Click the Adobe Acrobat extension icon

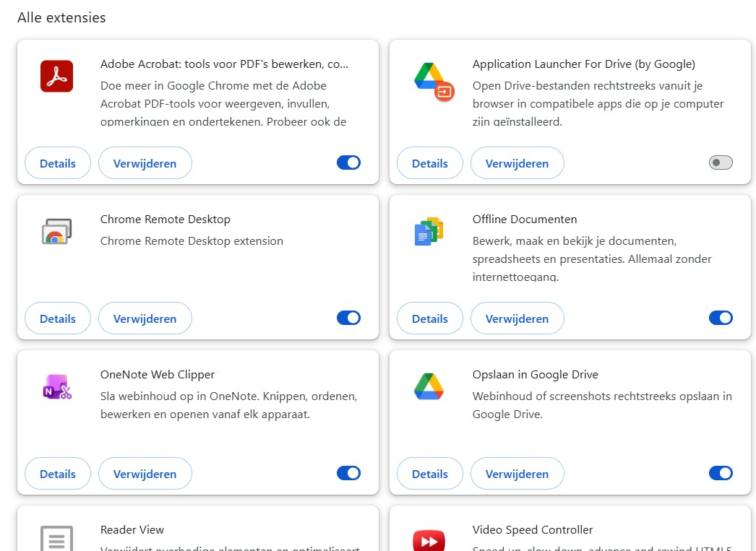coord(56,77)
